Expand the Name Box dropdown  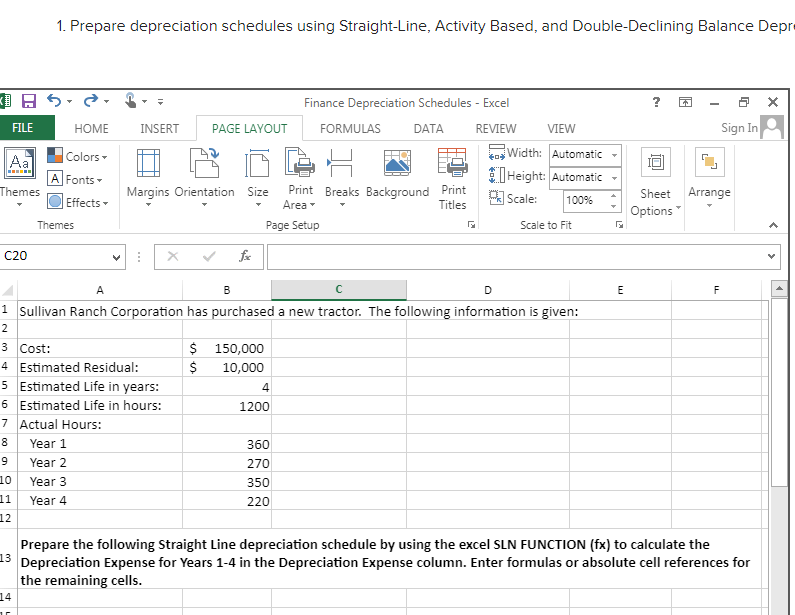click(x=116, y=257)
